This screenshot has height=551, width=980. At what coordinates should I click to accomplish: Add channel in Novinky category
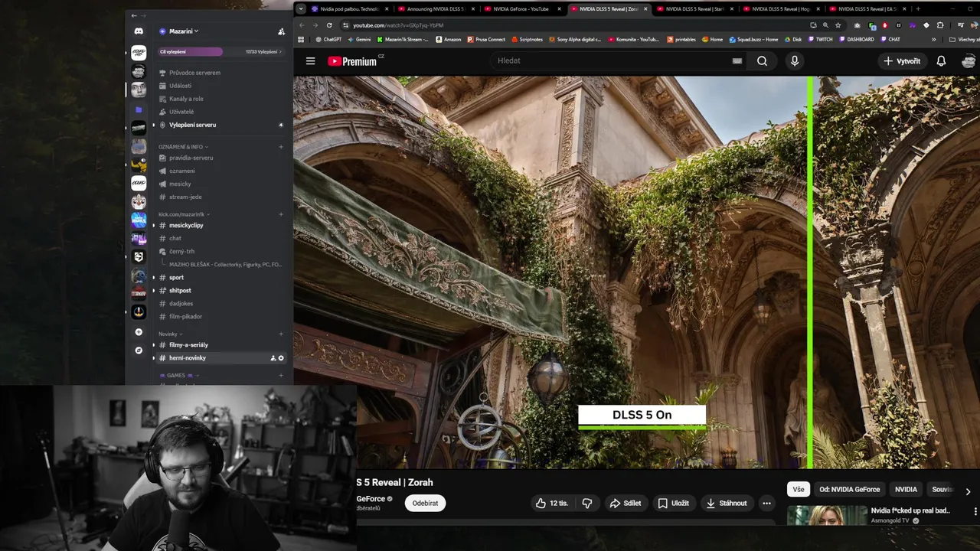[281, 334]
